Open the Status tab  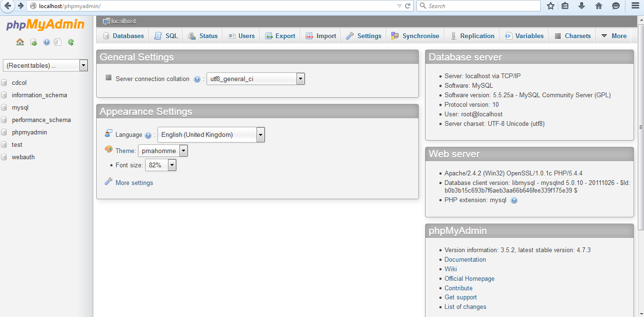203,36
